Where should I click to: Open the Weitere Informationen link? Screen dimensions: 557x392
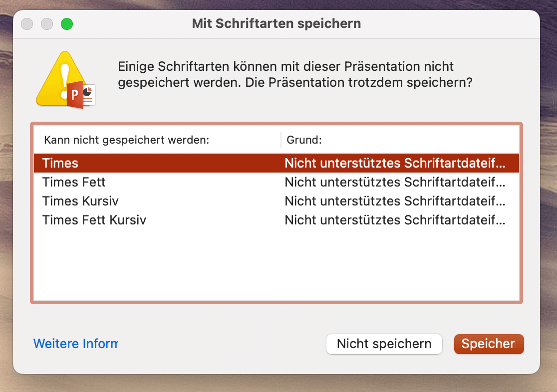(75, 344)
